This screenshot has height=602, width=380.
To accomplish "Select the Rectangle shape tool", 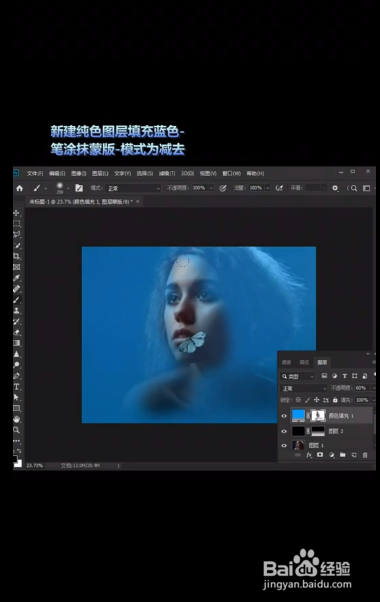I will (x=17, y=408).
